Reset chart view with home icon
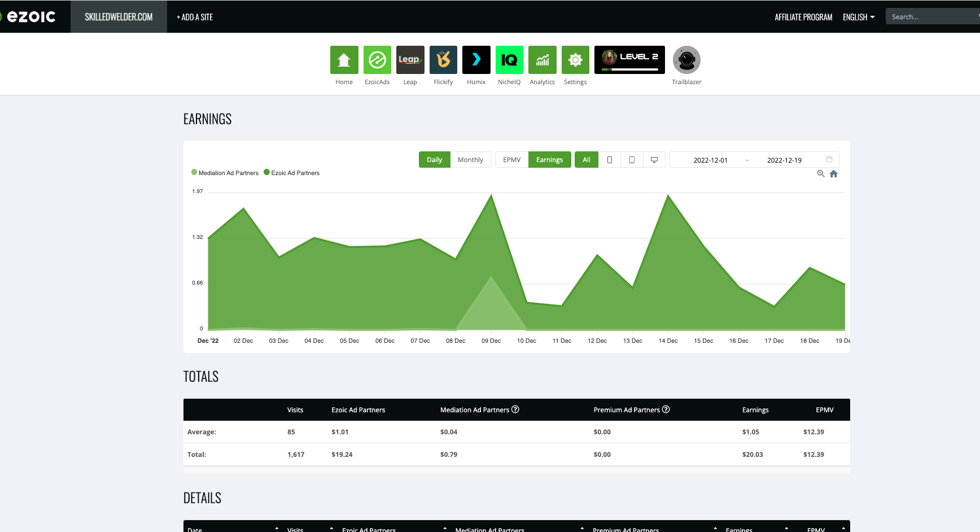The height and width of the screenshot is (532, 980). (834, 174)
